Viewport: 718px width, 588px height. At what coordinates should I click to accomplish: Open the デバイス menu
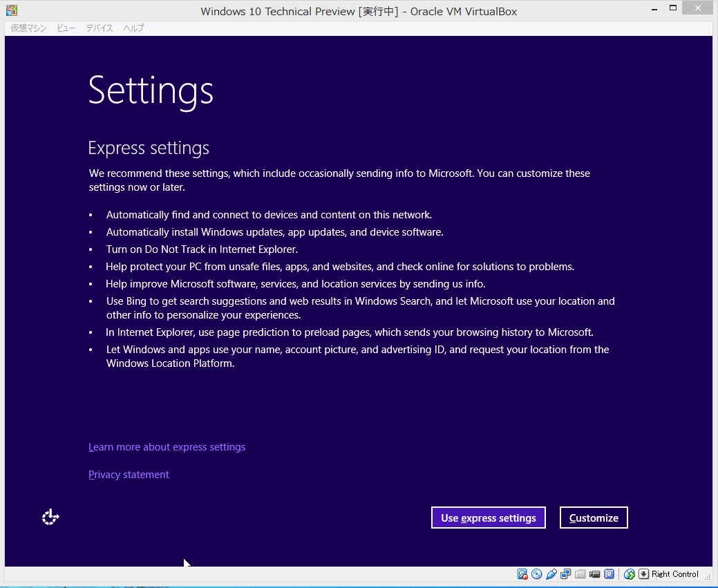[x=100, y=28]
